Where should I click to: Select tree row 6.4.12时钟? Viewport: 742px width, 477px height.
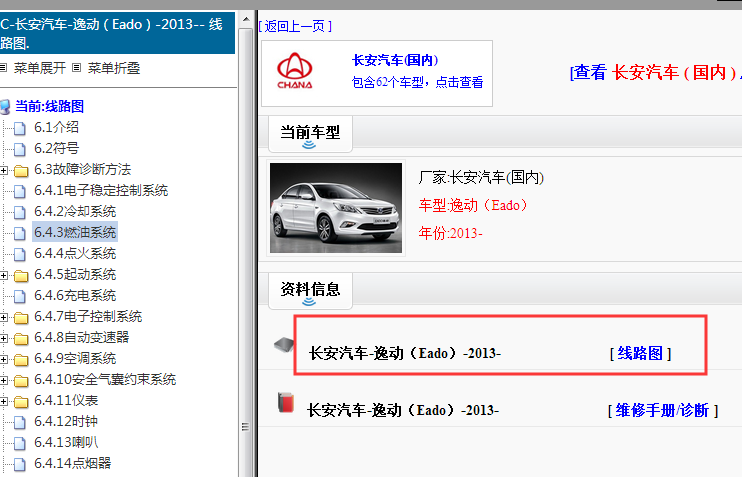(x=66, y=422)
